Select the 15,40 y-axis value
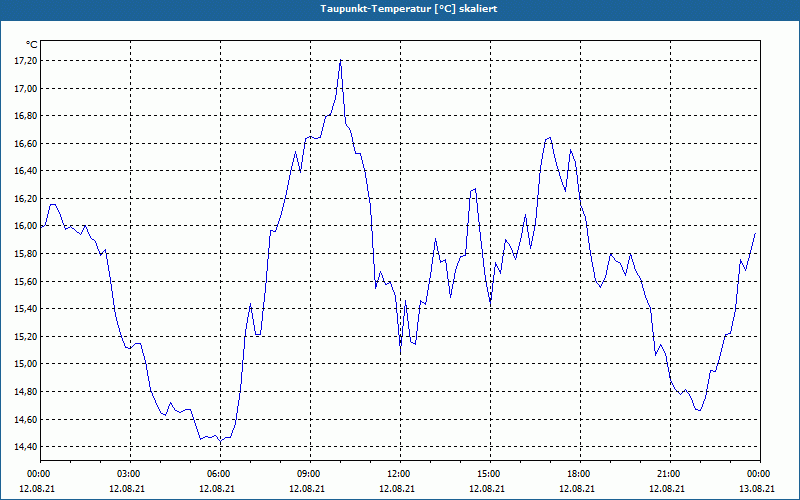The height and width of the screenshot is (500, 800). (x=27, y=309)
